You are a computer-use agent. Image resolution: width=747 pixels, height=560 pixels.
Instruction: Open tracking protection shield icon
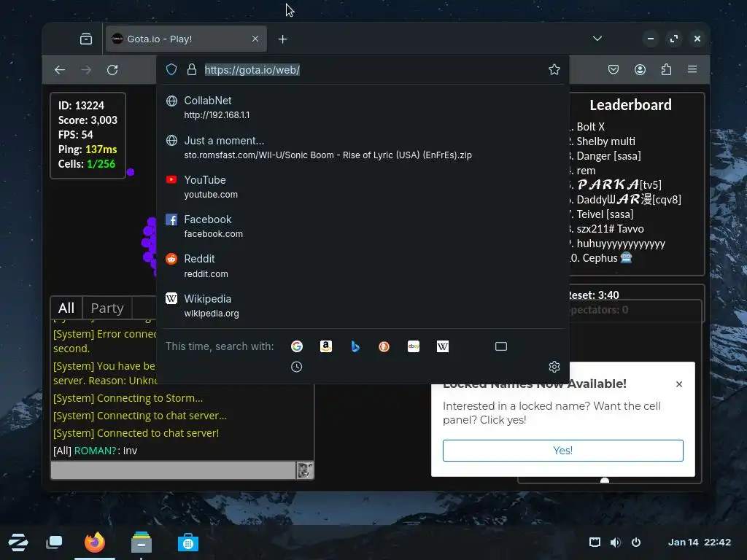pyautogui.click(x=171, y=69)
